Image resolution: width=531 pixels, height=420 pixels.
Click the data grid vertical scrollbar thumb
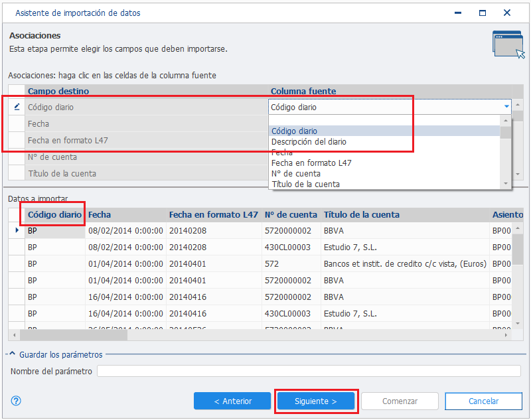coord(518,249)
